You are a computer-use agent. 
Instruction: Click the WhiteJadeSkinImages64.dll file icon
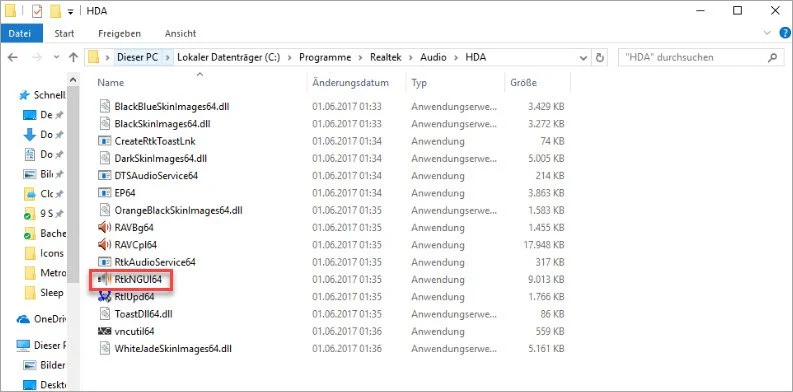[x=104, y=349]
